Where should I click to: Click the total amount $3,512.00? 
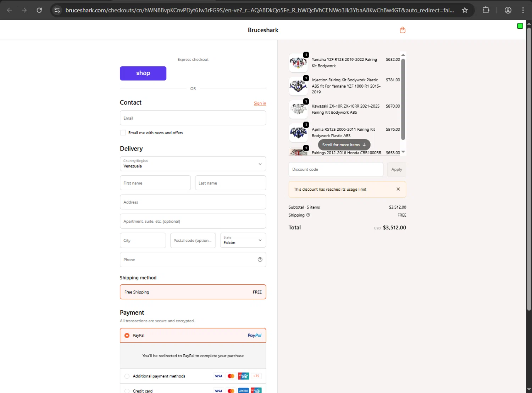[x=394, y=228]
